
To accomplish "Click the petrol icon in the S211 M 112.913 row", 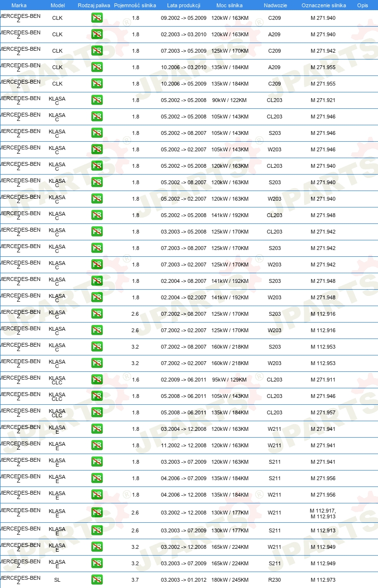I will tap(97, 530).
